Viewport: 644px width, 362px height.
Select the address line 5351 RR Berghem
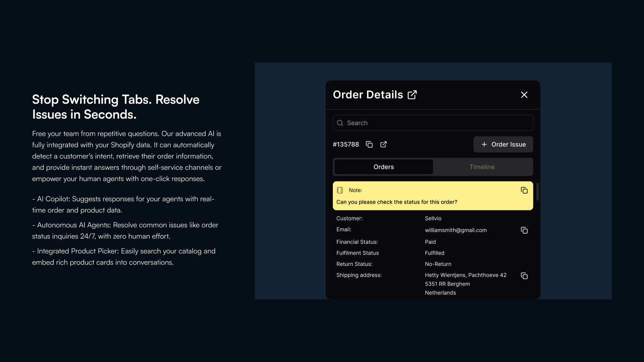click(x=447, y=284)
